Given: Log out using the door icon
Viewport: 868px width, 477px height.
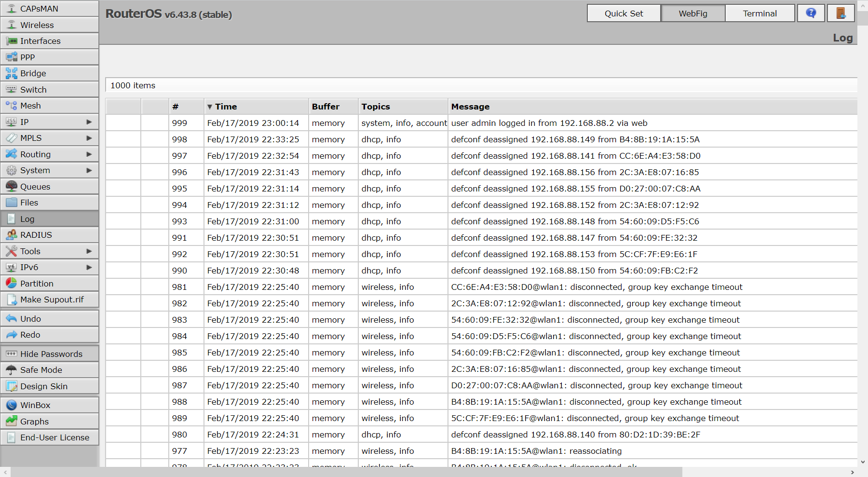Looking at the screenshot, I should pos(841,13).
